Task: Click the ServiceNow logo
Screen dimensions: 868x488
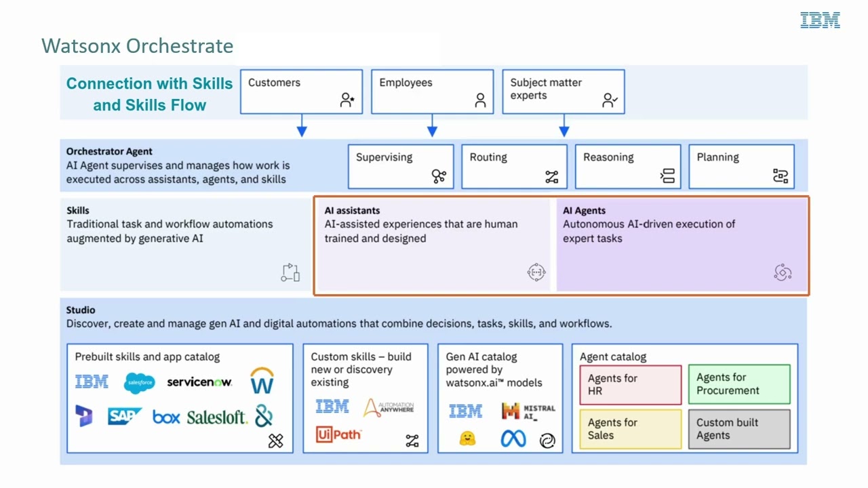Action: (x=199, y=382)
